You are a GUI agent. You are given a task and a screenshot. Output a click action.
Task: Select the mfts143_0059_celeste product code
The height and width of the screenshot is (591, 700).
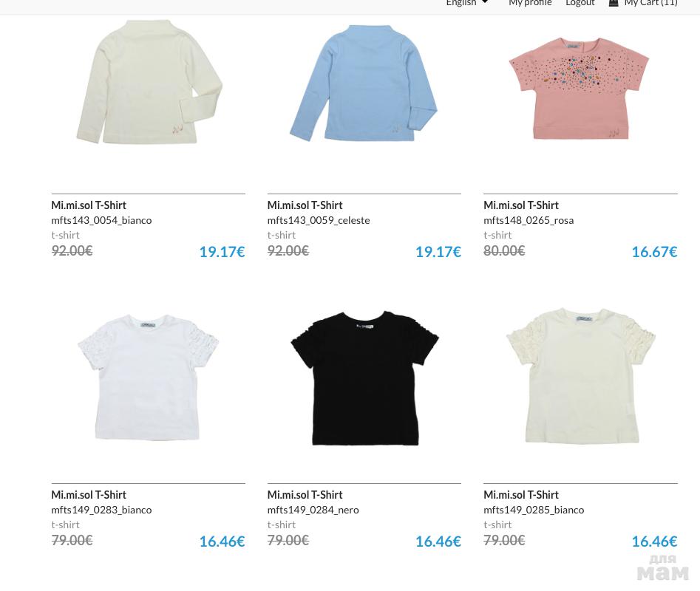[x=319, y=220]
